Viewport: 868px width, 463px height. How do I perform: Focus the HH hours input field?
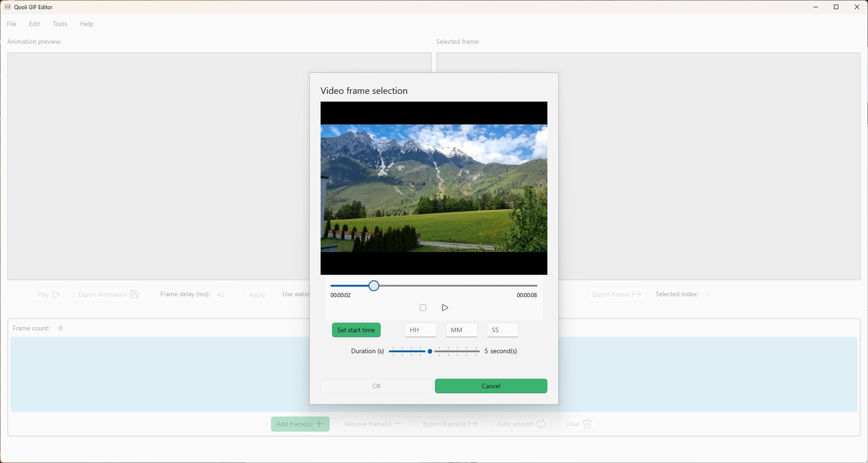pyautogui.click(x=421, y=330)
